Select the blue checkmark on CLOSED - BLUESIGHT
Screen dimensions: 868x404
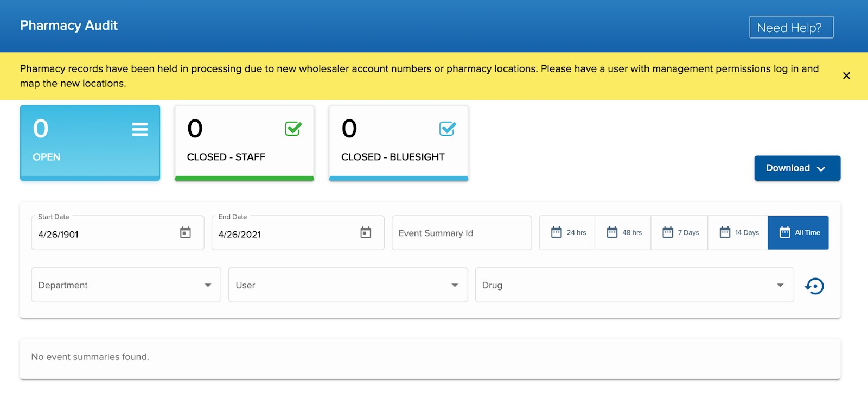(x=448, y=129)
